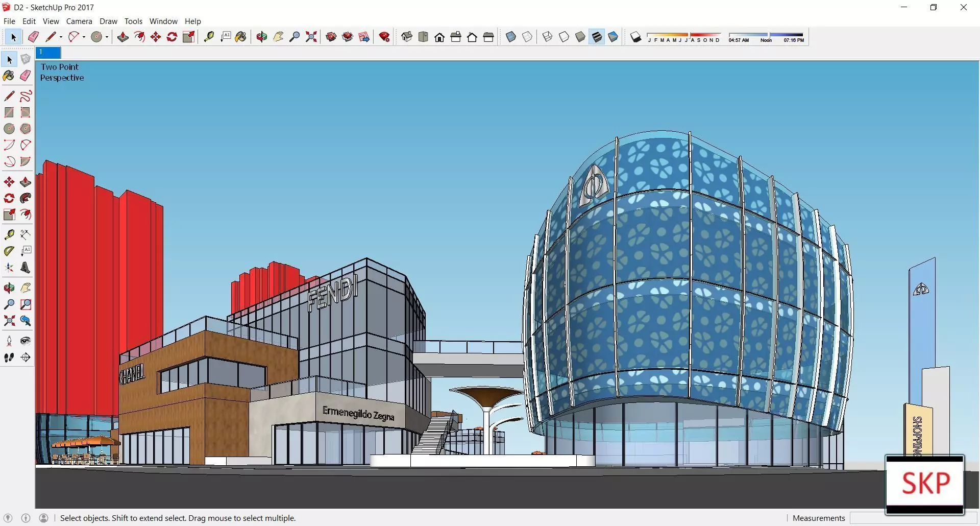Click the Share Component icon
The width and height of the screenshot is (980, 526).
pyautogui.click(x=364, y=37)
